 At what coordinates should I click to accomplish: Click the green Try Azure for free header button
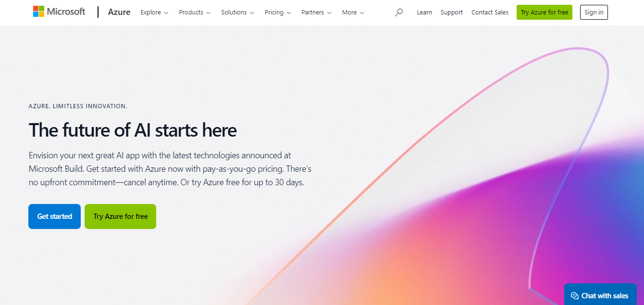coord(545,13)
